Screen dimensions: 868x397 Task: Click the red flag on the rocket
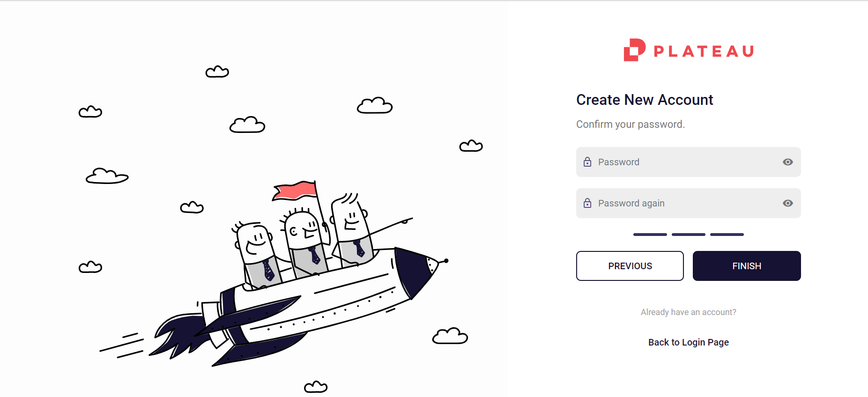click(295, 191)
